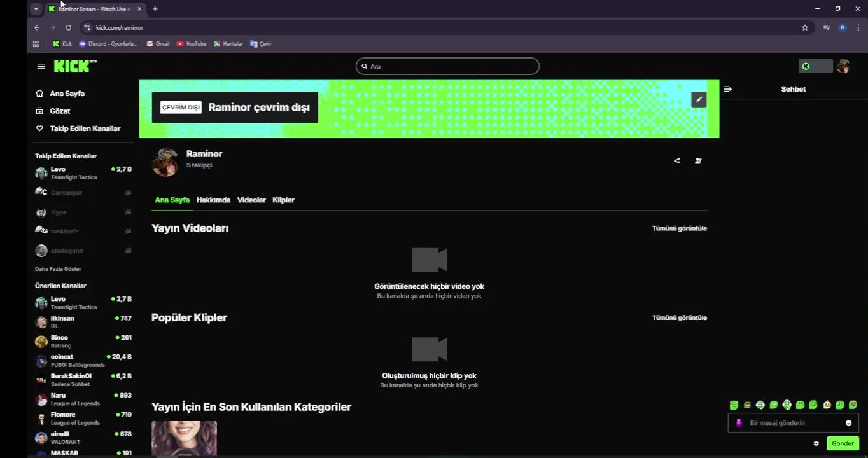Send message with Gönder button
This screenshot has width=868, height=458.
[x=843, y=443]
